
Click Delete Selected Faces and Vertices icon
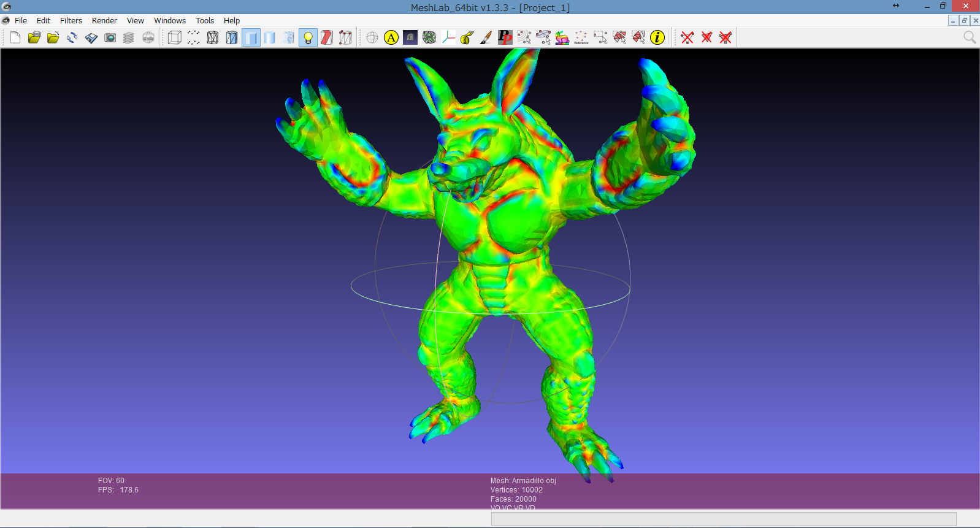(x=725, y=37)
